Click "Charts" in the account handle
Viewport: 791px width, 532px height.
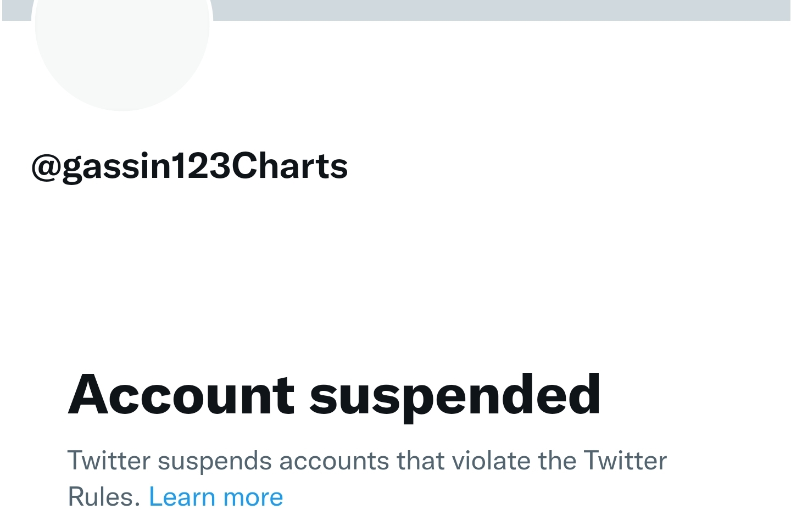[x=290, y=166]
